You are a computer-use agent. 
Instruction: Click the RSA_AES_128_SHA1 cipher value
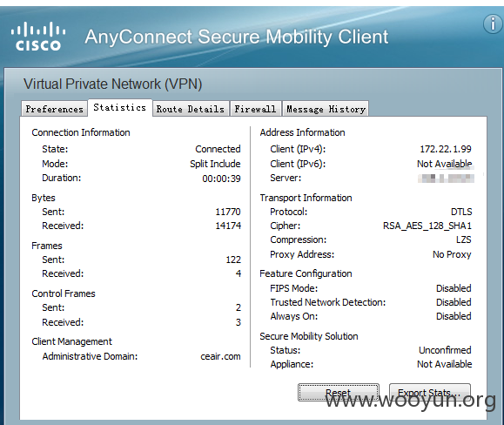coord(427,226)
